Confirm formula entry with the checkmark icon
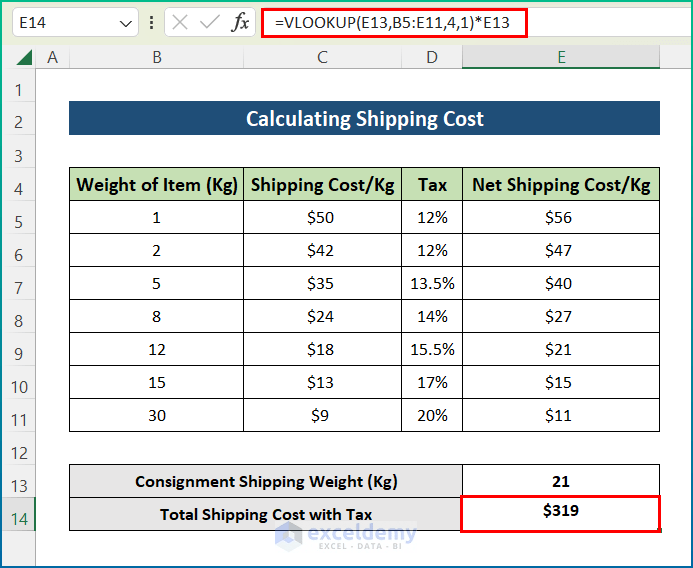This screenshot has width=693, height=568. click(209, 22)
